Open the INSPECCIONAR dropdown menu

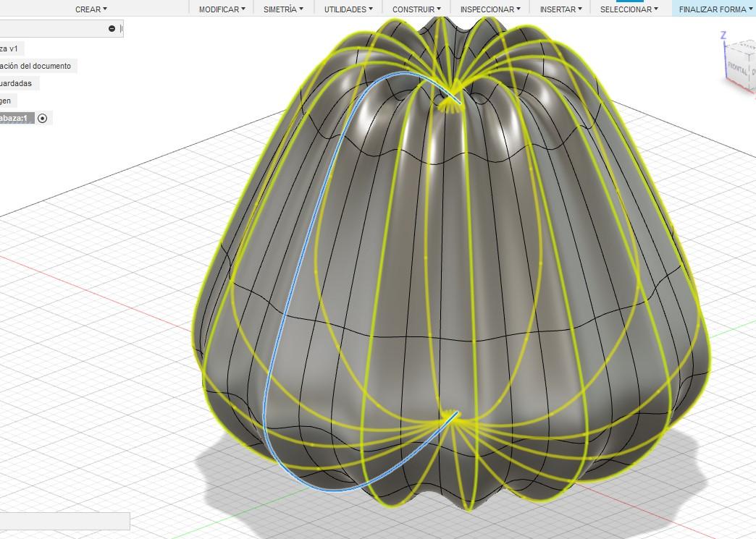tap(490, 9)
